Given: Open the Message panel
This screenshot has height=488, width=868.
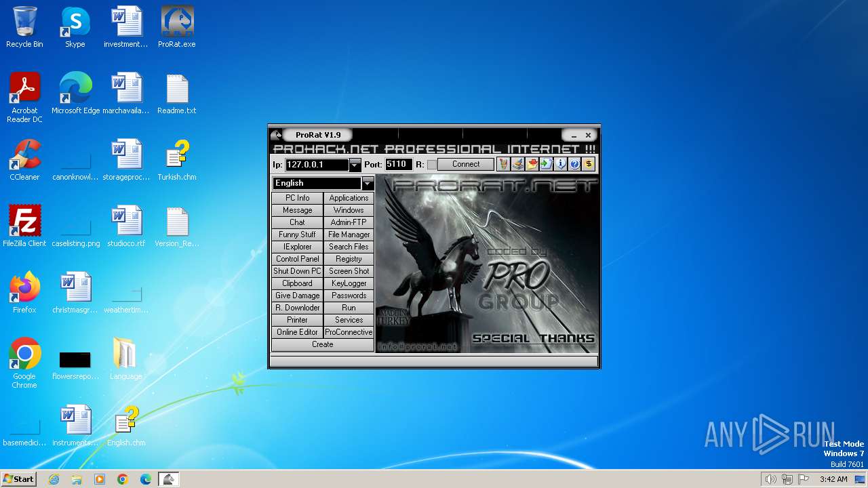Looking at the screenshot, I should (x=297, y=210).
